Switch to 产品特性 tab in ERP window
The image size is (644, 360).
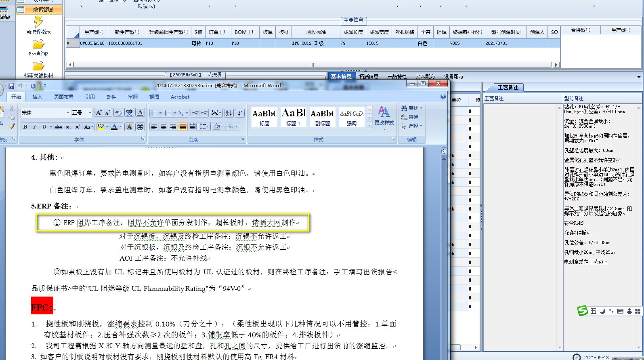pyautogui.click(x=397, y=76)
